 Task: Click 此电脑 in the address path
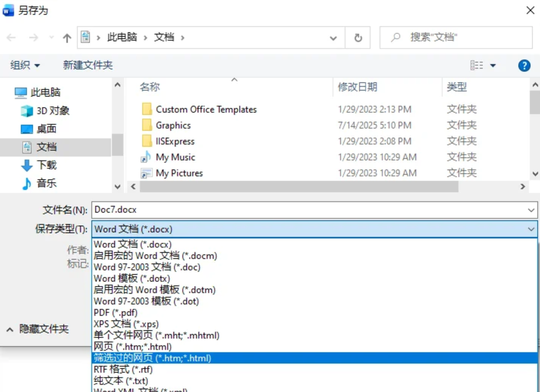122,37
